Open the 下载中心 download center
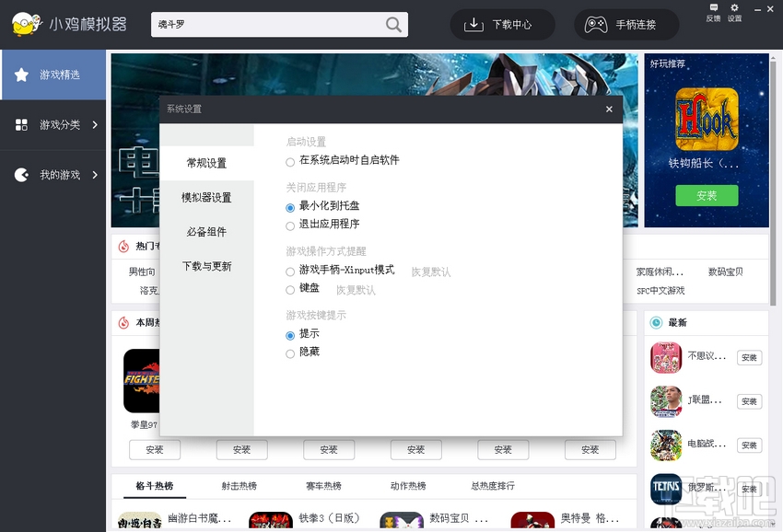Image resolution: width=783 pixels, height=532 pixels. [502, 24]
